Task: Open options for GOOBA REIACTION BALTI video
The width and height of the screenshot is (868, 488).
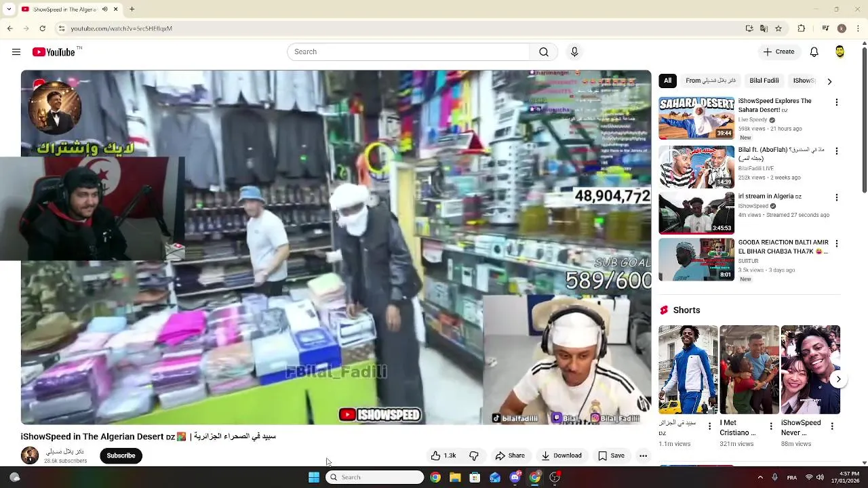Action: point(836,243)
